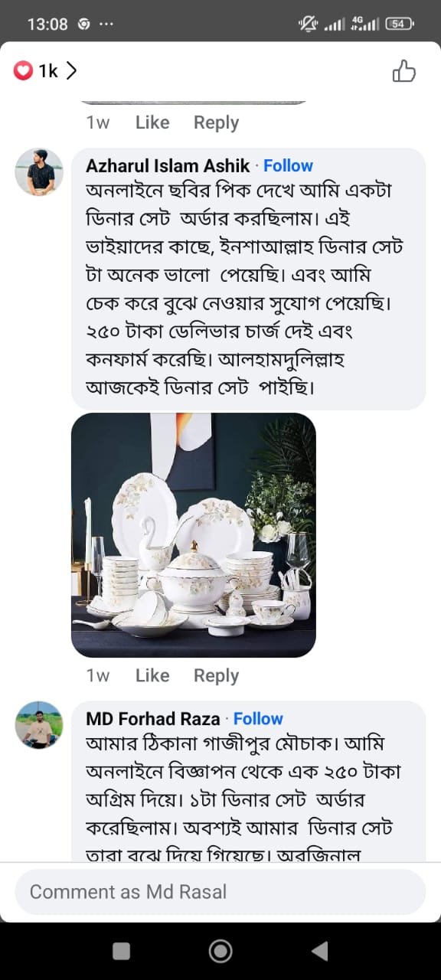Viewport: 441px width, 980px height.
Task: Tap the heart reaction icon showing 1k
Action: [x=23, y=70]
